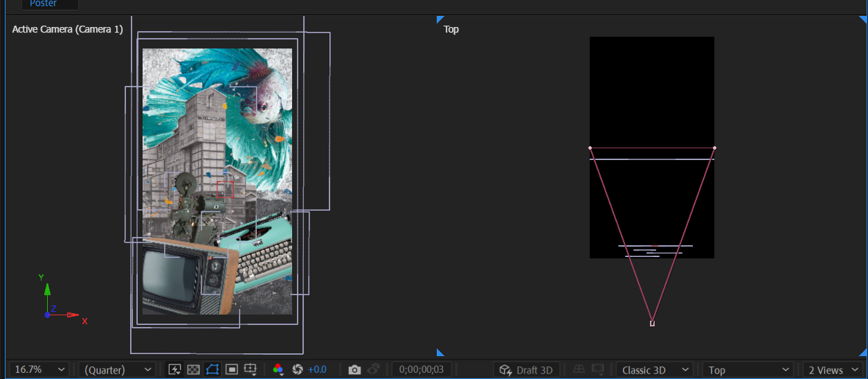868x379 pixels.
Task: Click the 3D ground plane icon
Action: pos(577,370)
